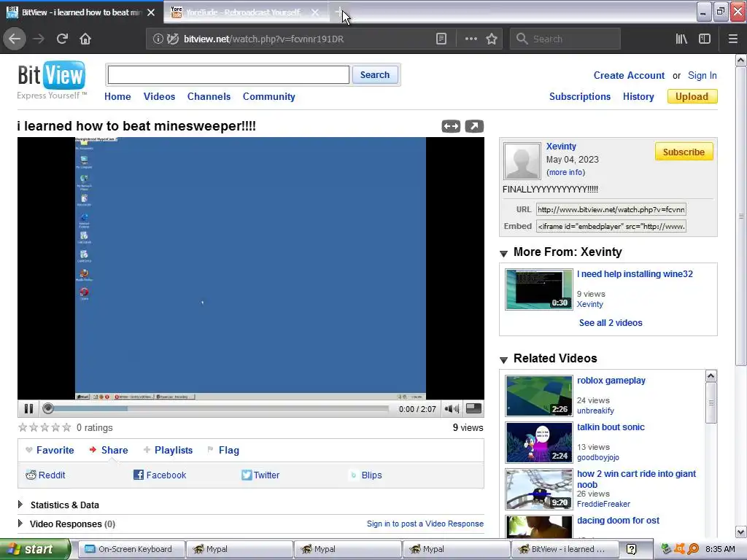Expand uploader details via more info
747x560 pixels.
pos(565,172)
